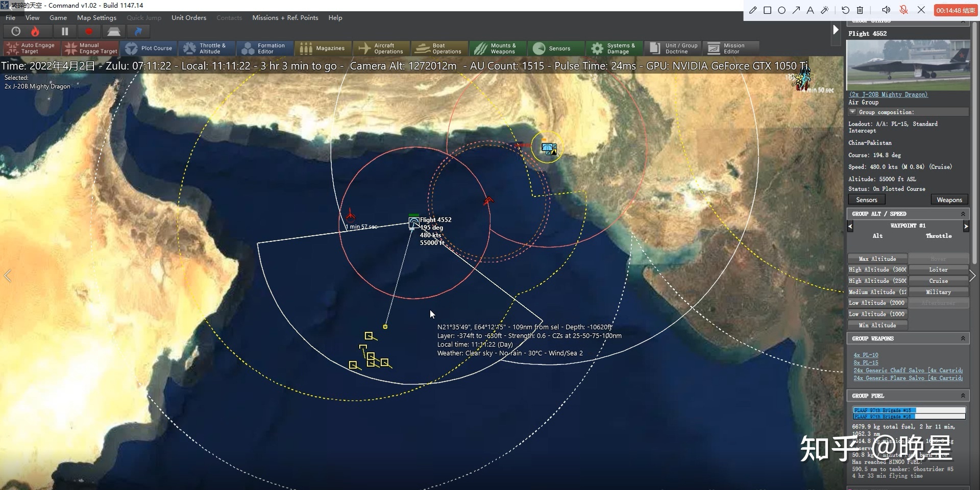
Task: Click the Weapons button in unit panel
Action: [x=949, y=200]
